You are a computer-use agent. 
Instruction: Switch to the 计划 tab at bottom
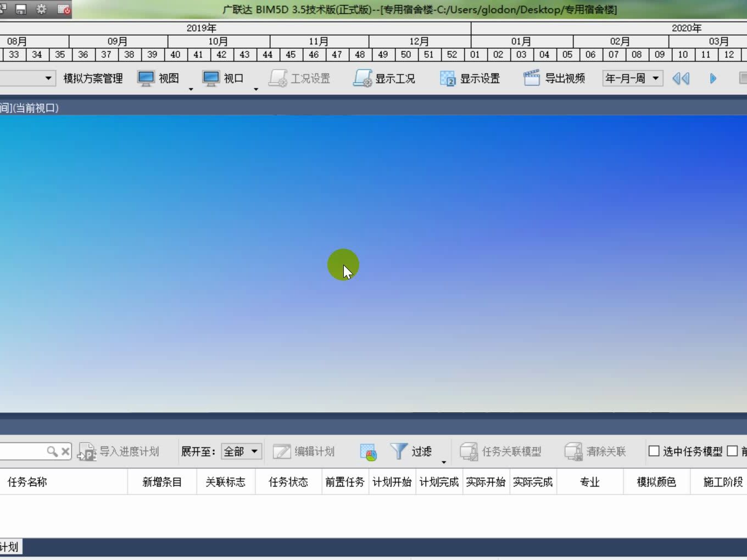point(10,547)
